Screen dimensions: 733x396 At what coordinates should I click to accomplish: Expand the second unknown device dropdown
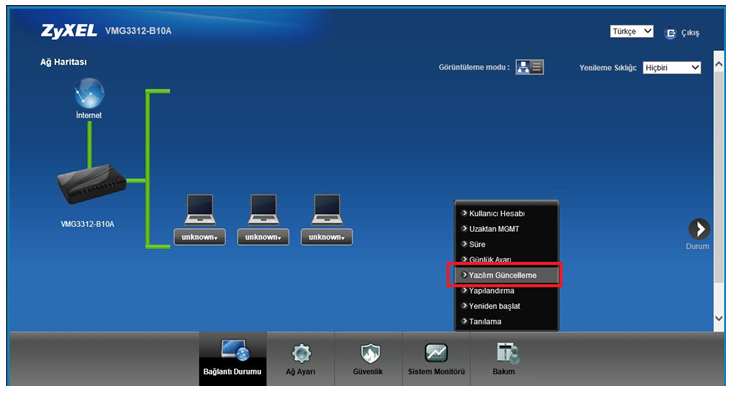[x=263, y=237]
